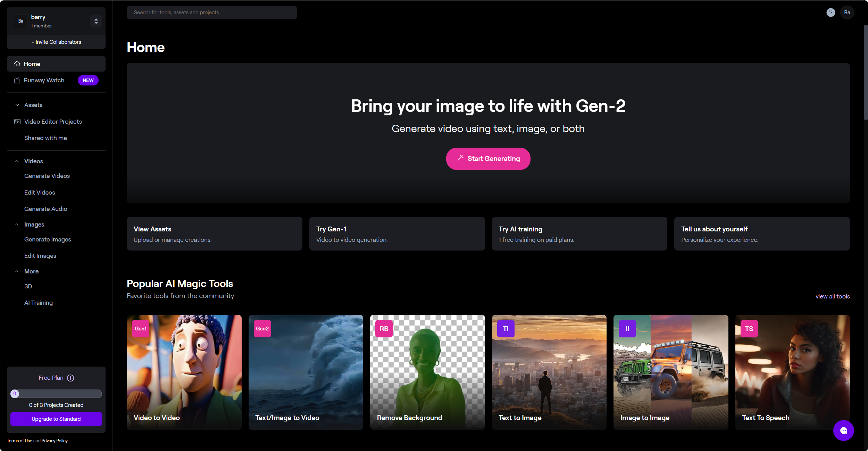Open the Tell us about yourself card
The height and width of the screenshot is (451, 868).
(762, 234)
